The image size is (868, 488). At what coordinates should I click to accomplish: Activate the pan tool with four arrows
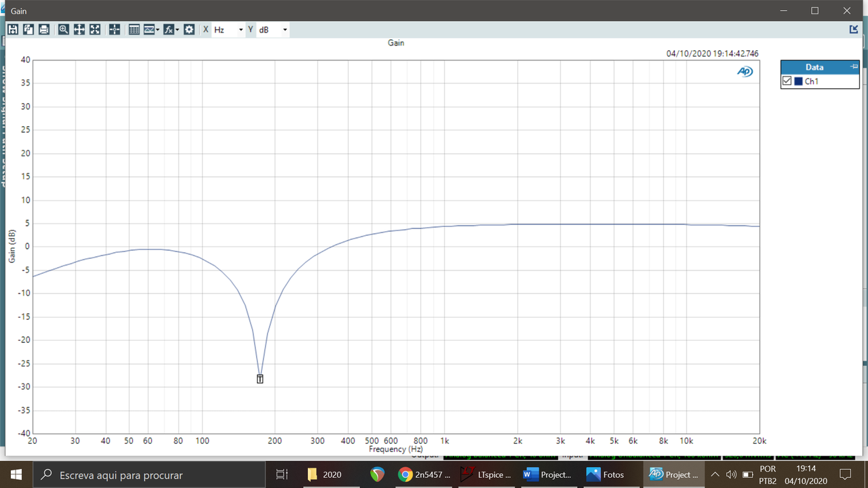[x=79, y=29]
